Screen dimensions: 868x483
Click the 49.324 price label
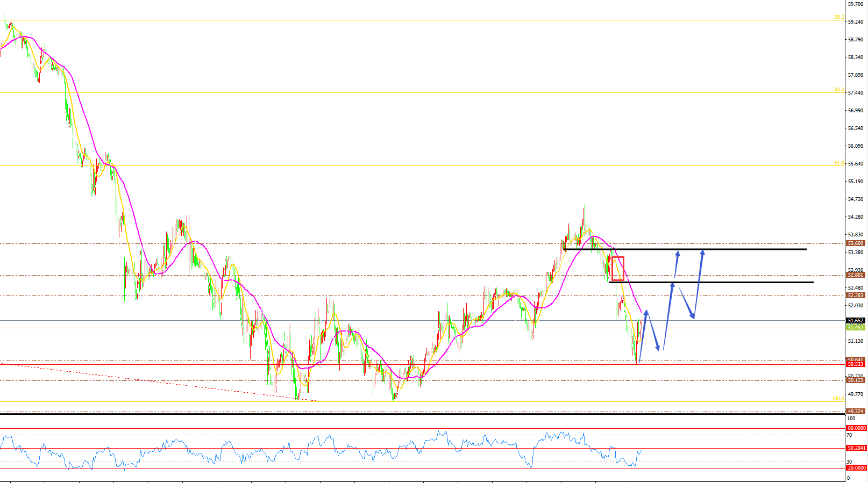point(855,412)
